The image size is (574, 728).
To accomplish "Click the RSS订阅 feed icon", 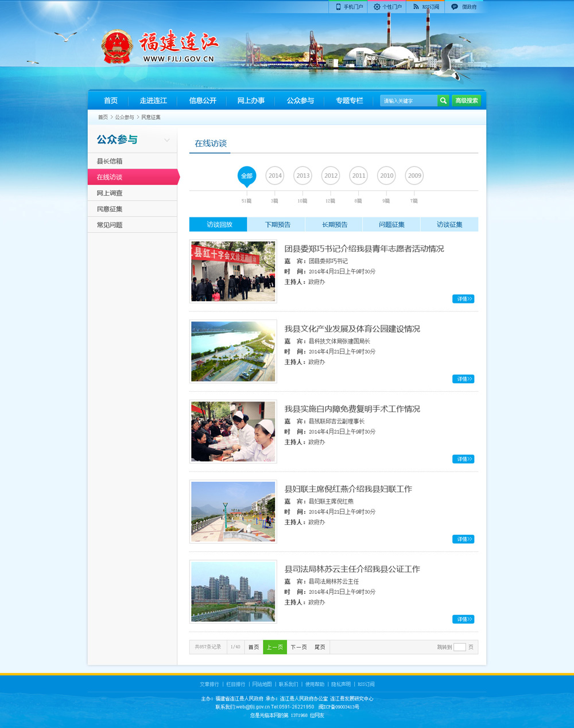I will pos(416,7).
